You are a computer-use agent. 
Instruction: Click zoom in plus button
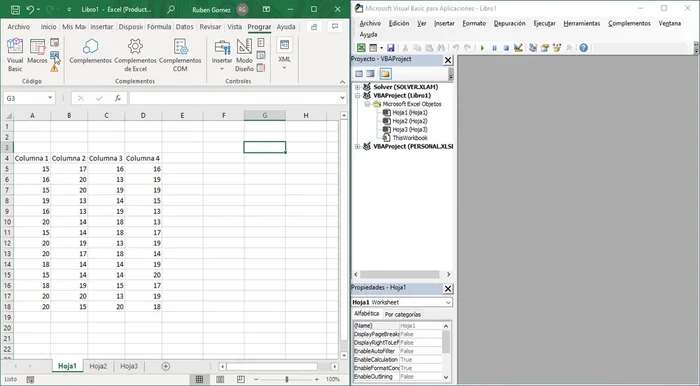317,379
